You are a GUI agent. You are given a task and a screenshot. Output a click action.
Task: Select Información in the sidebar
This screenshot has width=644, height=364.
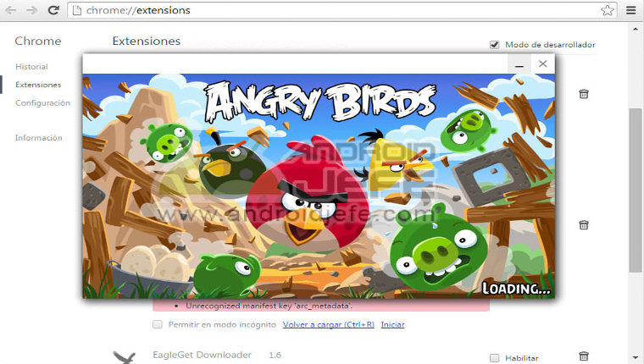[x=38, y=138]
